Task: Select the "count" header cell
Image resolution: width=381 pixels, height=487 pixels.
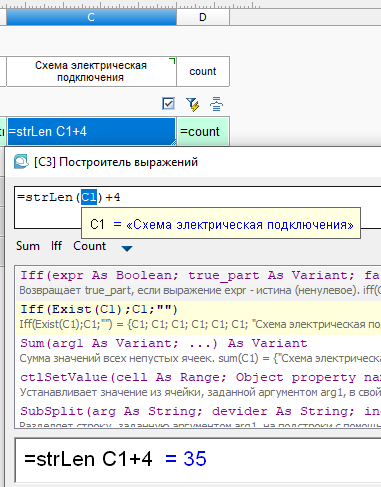Action: [x=203, y=71]
